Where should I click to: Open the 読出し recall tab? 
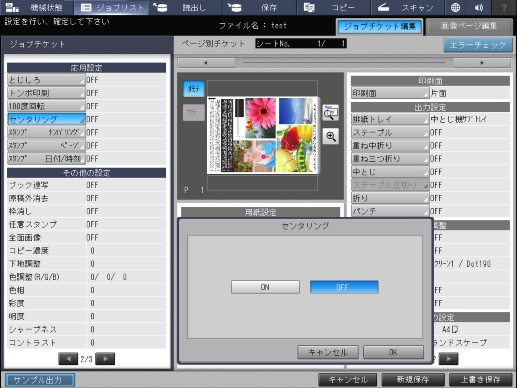185,7
